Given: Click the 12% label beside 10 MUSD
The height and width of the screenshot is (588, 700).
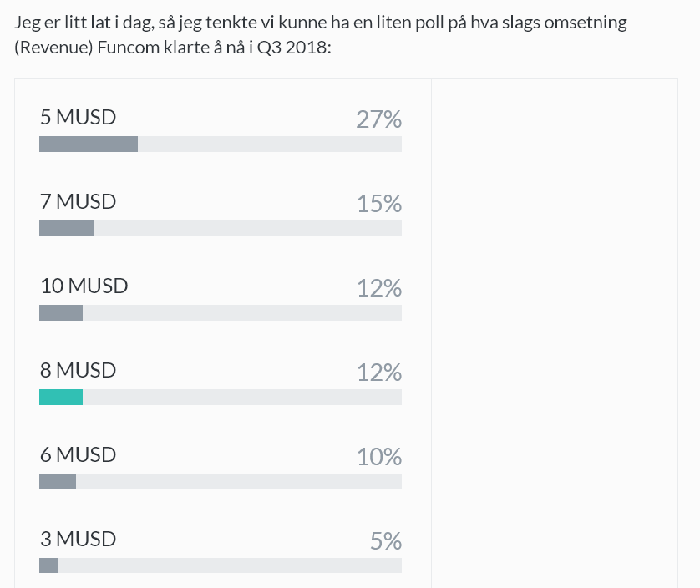Looking at the screenshot, I should (379, 288).
